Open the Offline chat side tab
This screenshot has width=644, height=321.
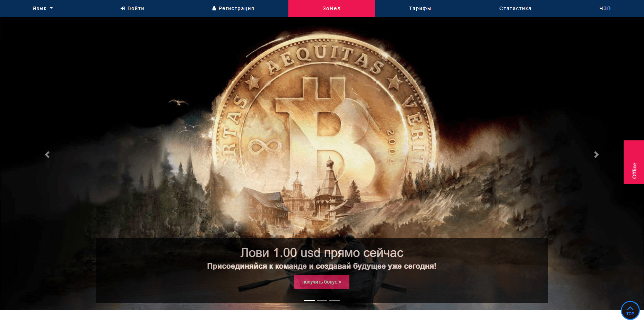point(634,162)
